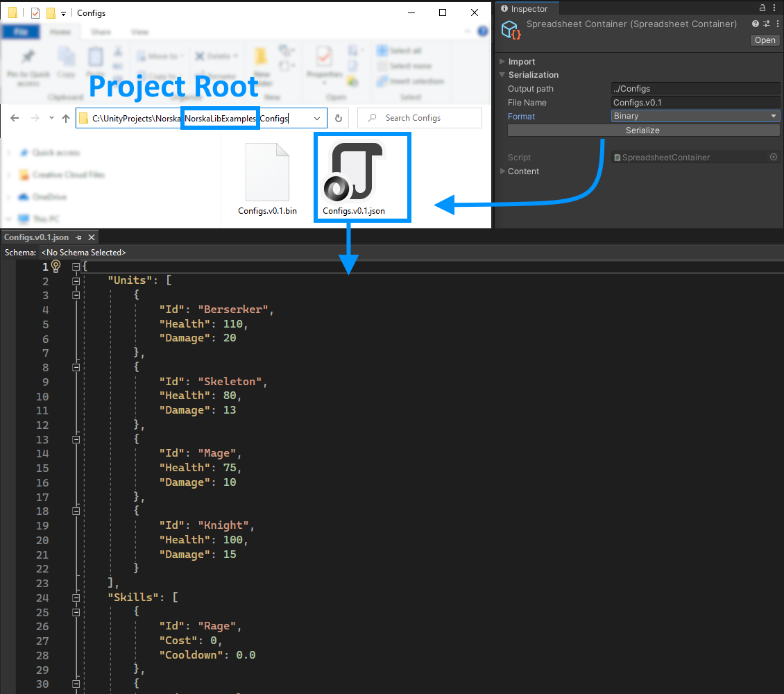The height and width of the screenshot is (694, 784).
Task: Expand Quick access in Explorer navigation pane
Action: (x=8, y=153)
